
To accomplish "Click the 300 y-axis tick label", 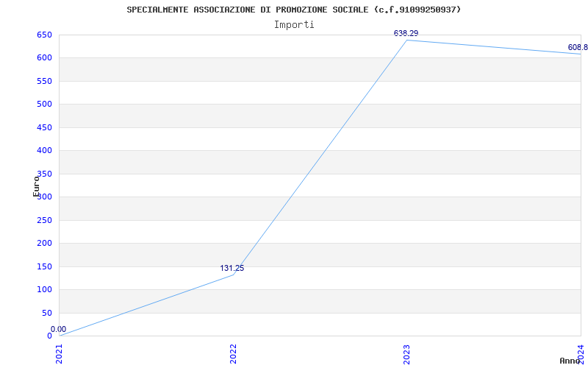I will click(44, 197).
